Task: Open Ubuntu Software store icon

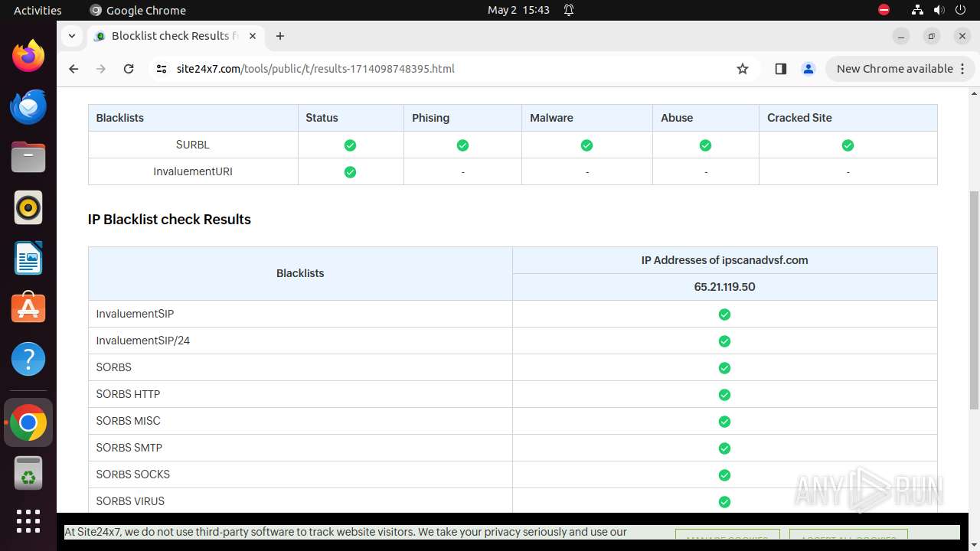Action: tap(28, 308)
